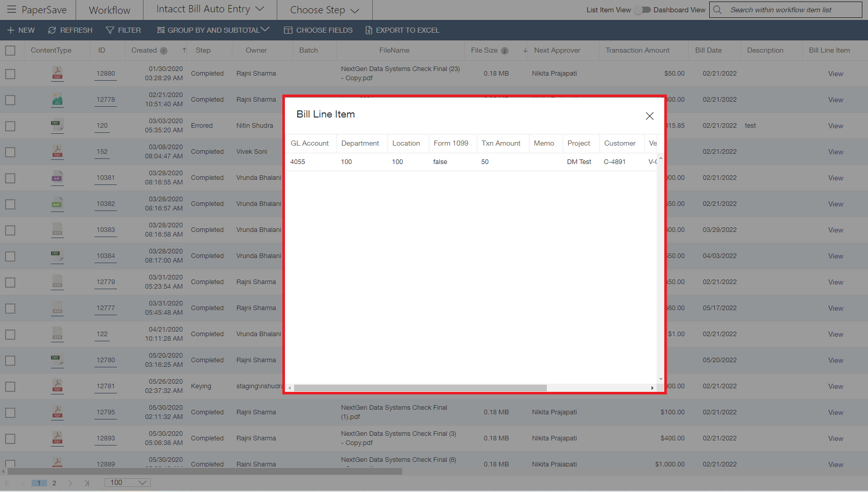This screenshot has width=868, height=492.
Task: Click the PDF icon for row 152
Action: (x=58, y=151)
